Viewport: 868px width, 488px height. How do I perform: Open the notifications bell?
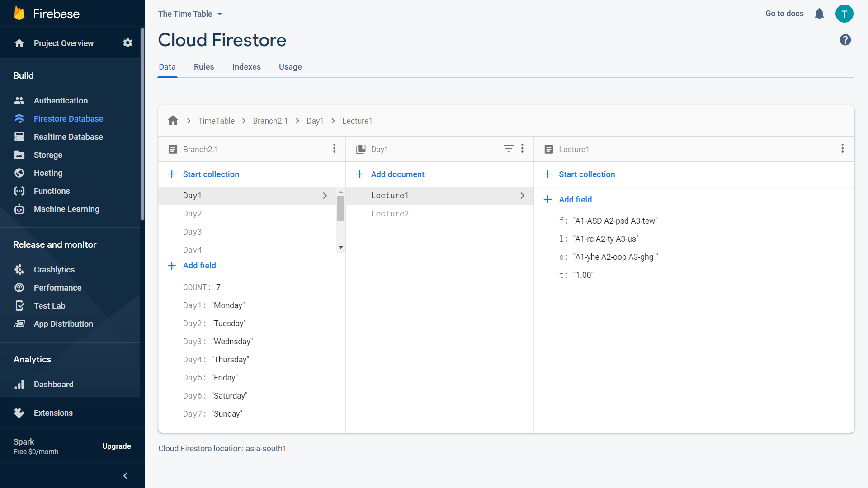point(819,14)
